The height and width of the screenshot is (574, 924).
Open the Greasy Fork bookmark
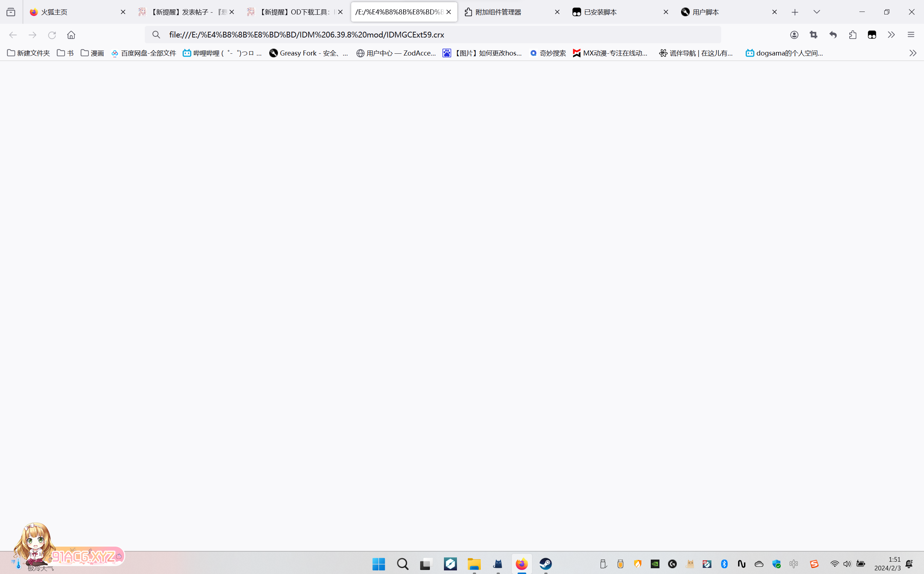click(308, 53)
